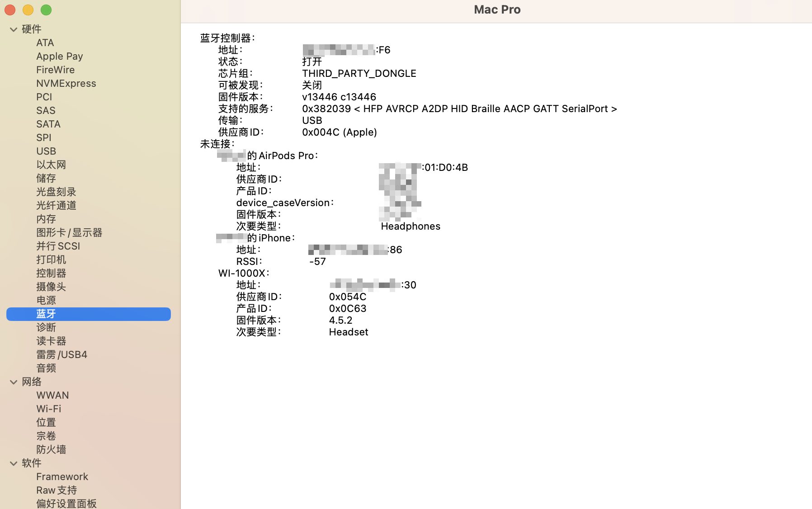Show 防火墙 settings information

(x=51, y=449)
